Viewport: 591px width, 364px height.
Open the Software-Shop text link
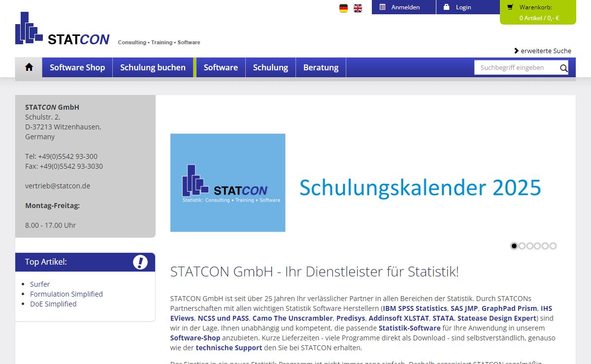196,338
